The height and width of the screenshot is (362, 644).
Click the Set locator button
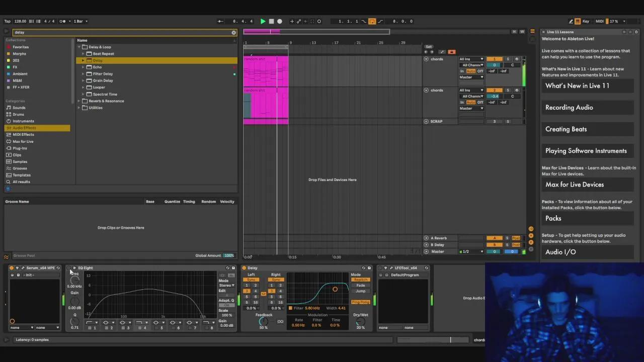point(429,47)
